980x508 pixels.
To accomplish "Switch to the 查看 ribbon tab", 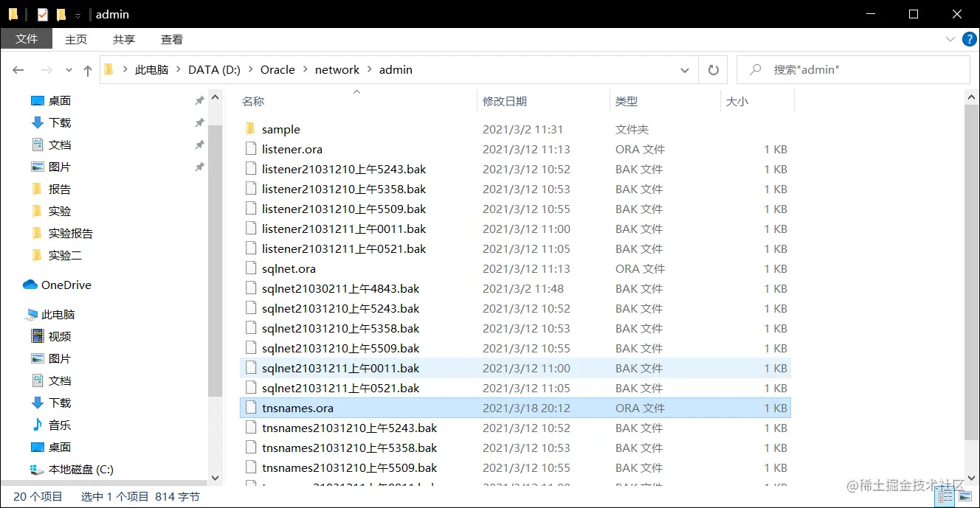I will point(171,39).
